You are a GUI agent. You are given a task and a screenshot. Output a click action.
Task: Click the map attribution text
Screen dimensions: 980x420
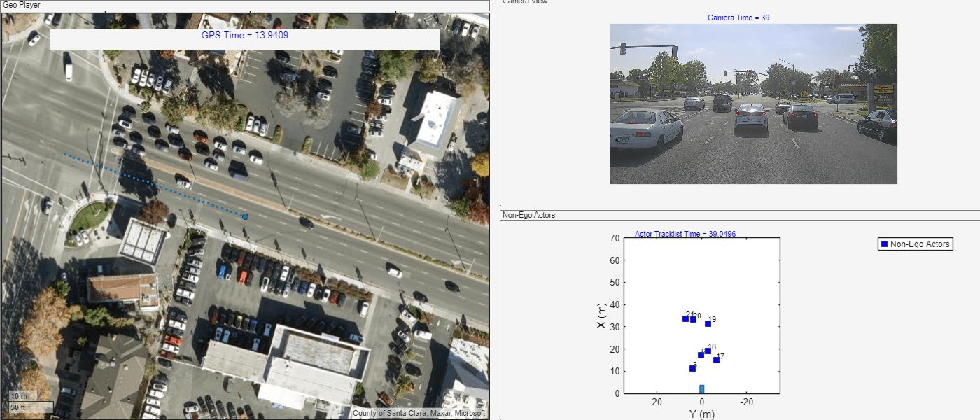(x=419, y=413)
